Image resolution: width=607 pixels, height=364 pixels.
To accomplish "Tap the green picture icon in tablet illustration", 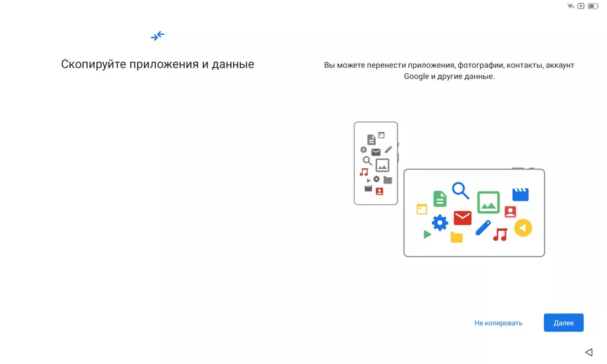I will coord(488,202).
